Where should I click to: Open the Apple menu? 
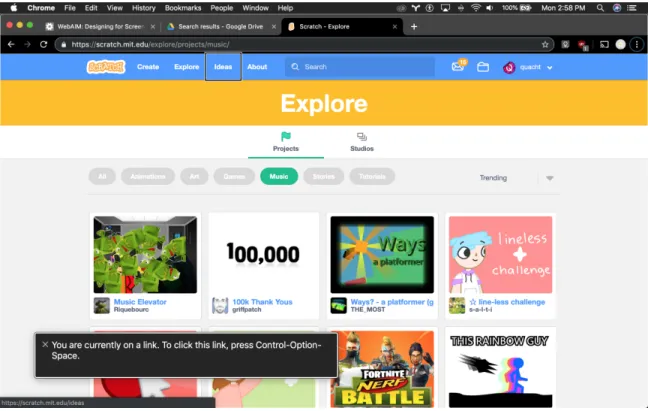[13, 7]
